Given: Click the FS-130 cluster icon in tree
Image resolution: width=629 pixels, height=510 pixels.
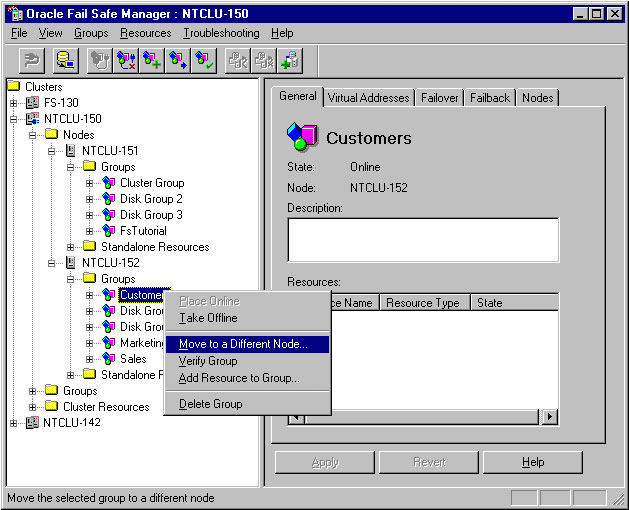Looking at the screenshot, I should [32, 103].
